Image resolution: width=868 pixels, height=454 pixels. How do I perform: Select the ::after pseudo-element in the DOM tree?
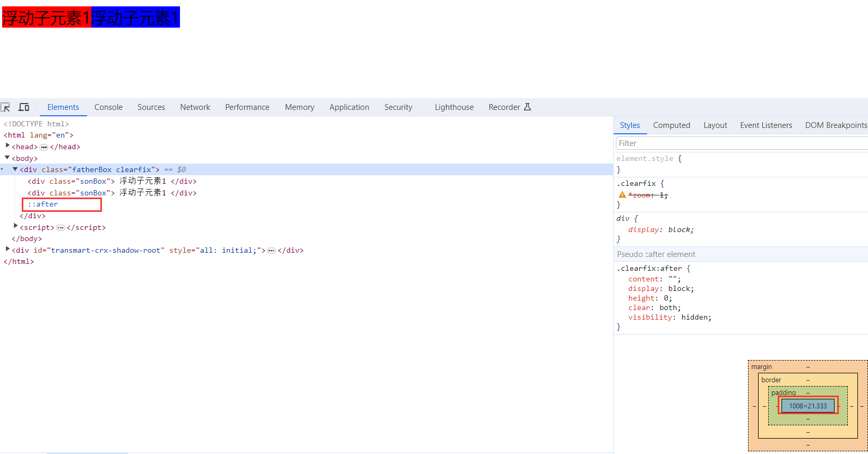click(43, 204)
